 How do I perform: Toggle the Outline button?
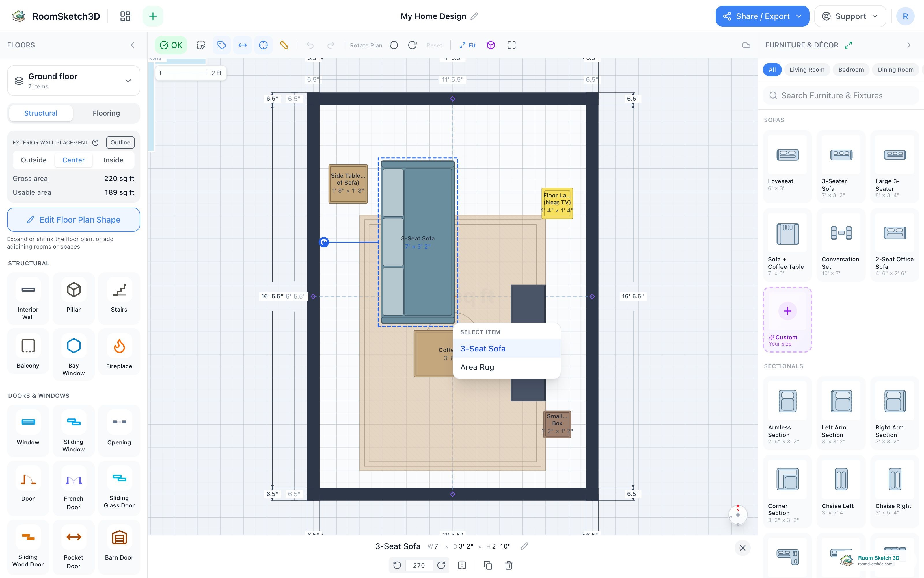click(x=120, y=142)
